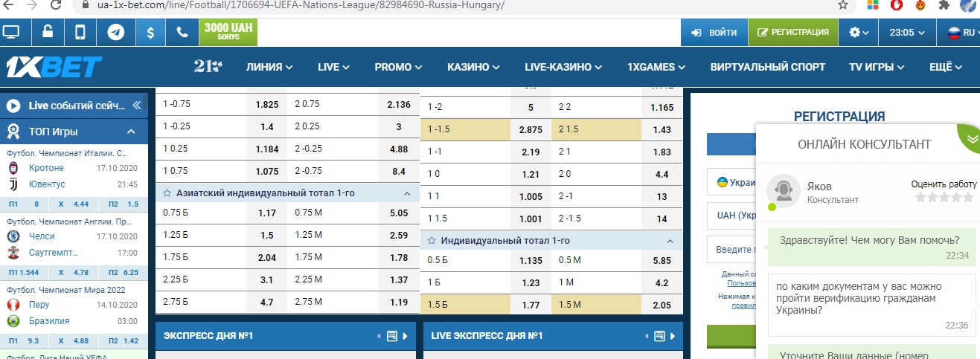Collapse Азиатский индивидуальный тотал 1-го section
The height and width of the screenshot is (359, 980).
pyautogui.click(x=406, y=193)
